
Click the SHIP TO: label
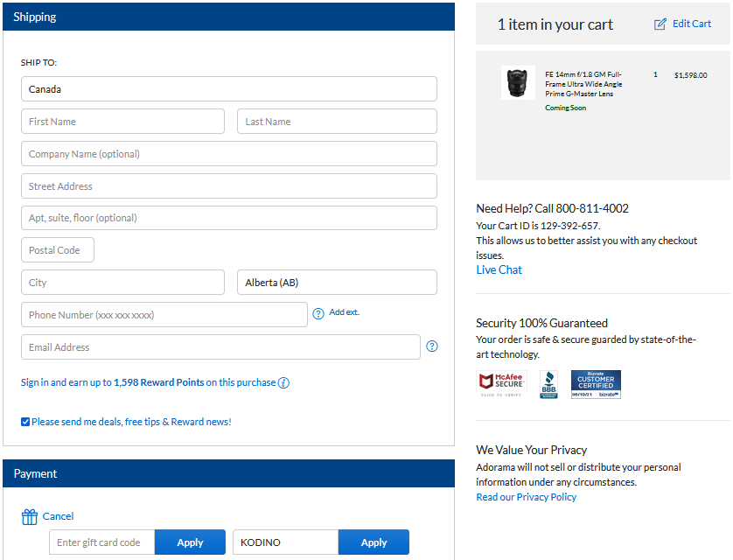38,63
